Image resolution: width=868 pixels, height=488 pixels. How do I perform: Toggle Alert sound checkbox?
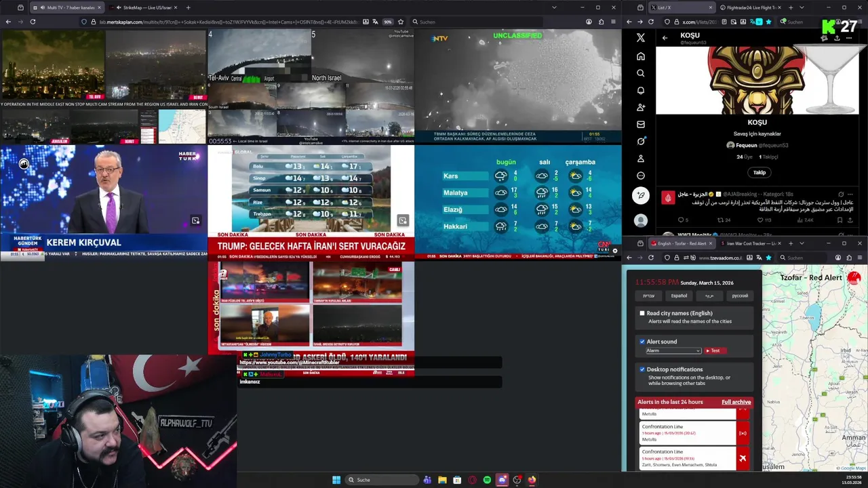(642, 342)
